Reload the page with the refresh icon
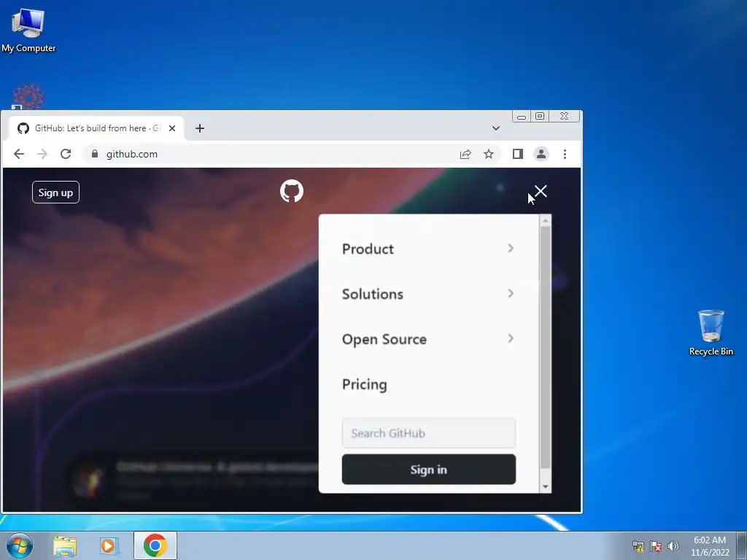The image size is (747, 560). (66, 154)
